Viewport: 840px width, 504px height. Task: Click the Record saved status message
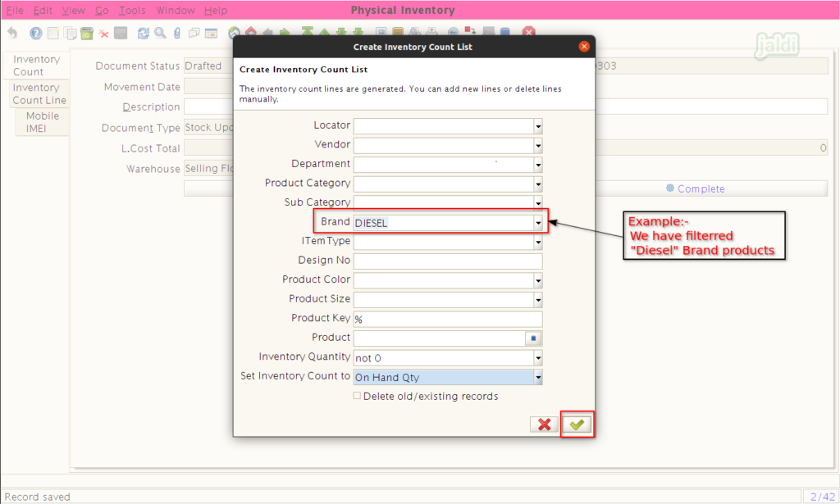(38, 497)
